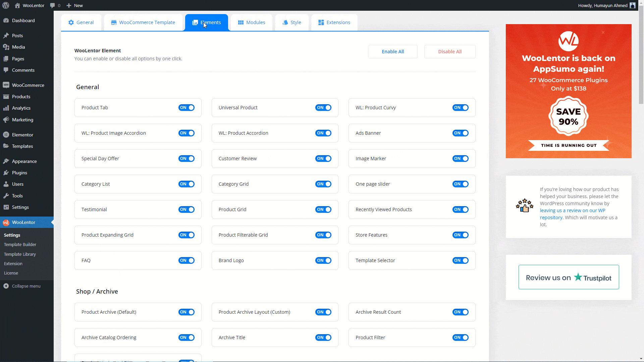The height and width of the screenshot is (362, 644).
Task: Toggle the Template Selector element off
Action: pos(460,260)
